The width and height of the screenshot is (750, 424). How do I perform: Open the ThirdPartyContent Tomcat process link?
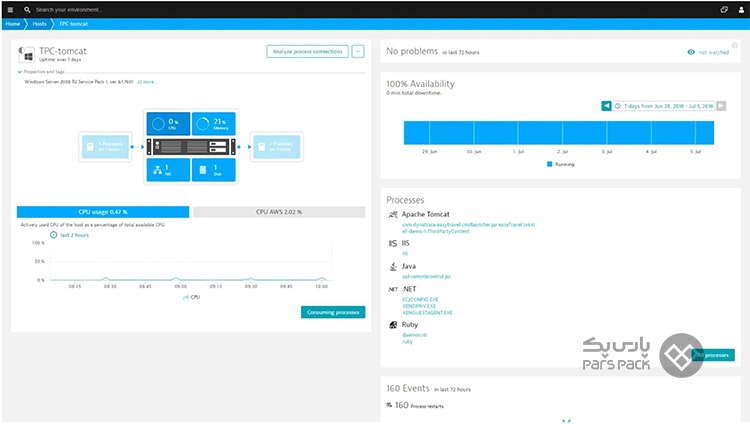(436, 231)
